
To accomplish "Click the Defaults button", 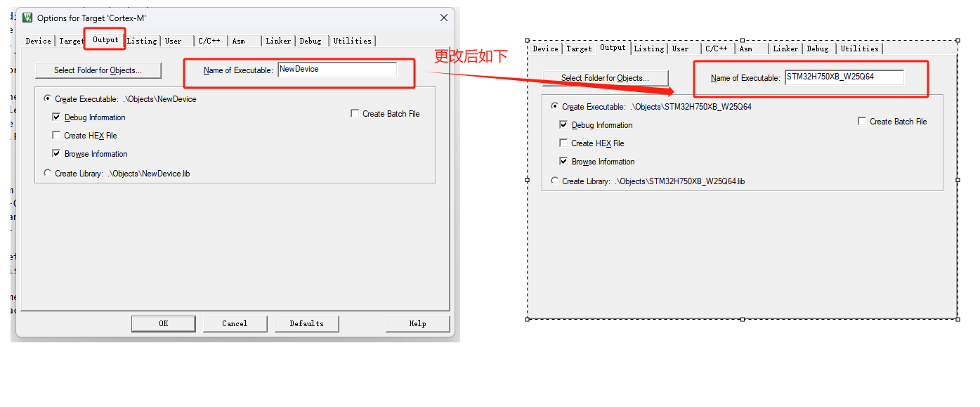I will [307, 323].
